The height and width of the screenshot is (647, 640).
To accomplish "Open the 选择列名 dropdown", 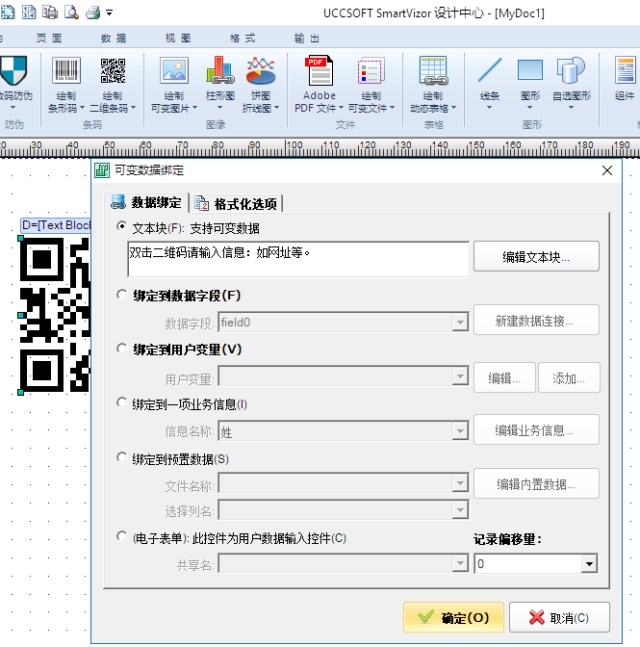I will 460,510.
